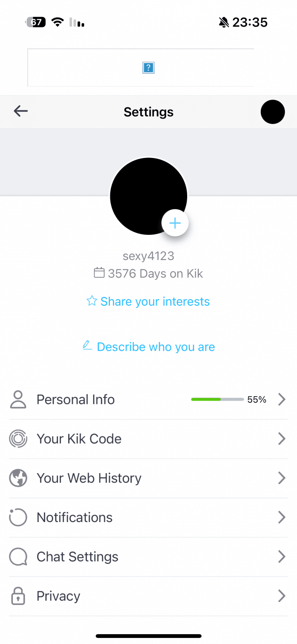Tap the Privacy padlock icon
The width and height of the screenshot is (297, 644).
pyautogui.click(x=18, y=595)
